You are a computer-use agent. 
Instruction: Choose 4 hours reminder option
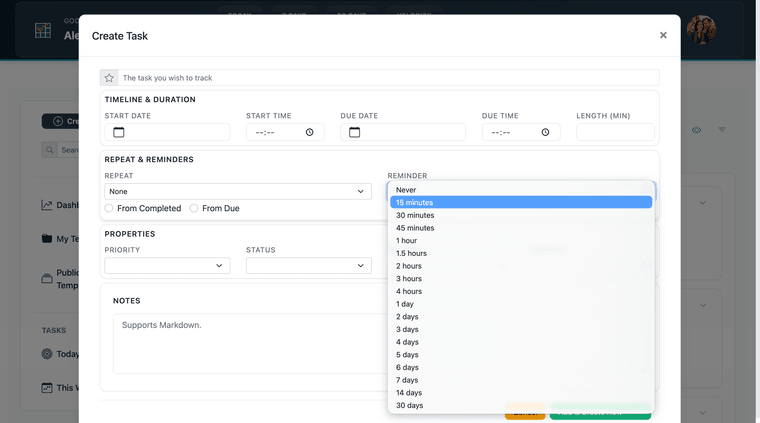521,291
